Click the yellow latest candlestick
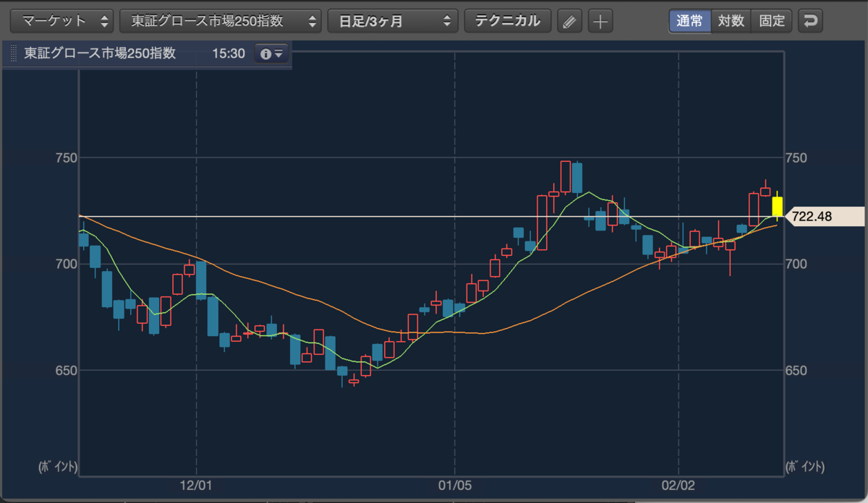This screenshot has width=868, height=503. pyautogui.click(x=778, y=207)
